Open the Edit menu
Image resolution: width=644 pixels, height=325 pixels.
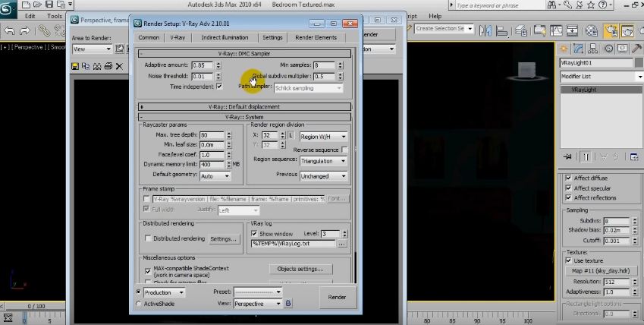(x=30, y=16)
